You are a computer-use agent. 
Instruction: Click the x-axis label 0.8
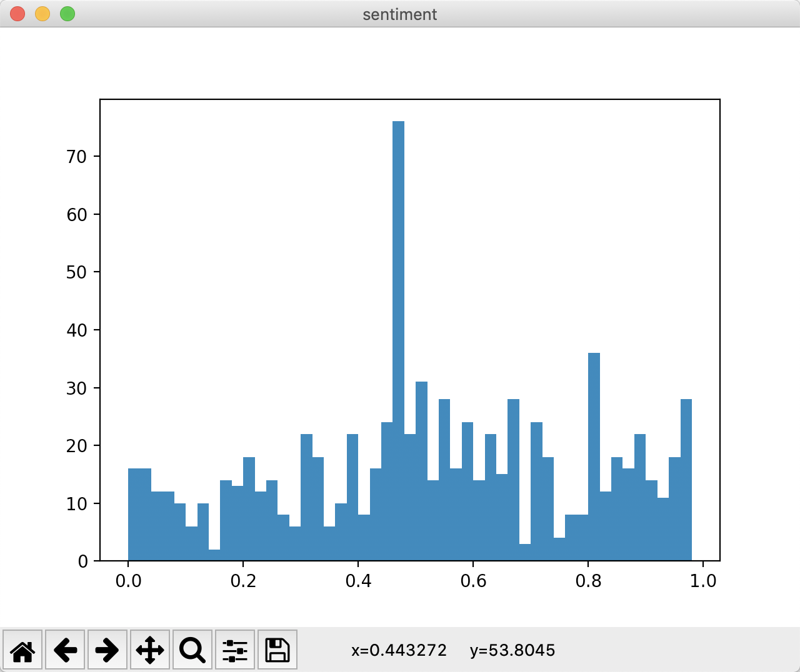[588, 581]
